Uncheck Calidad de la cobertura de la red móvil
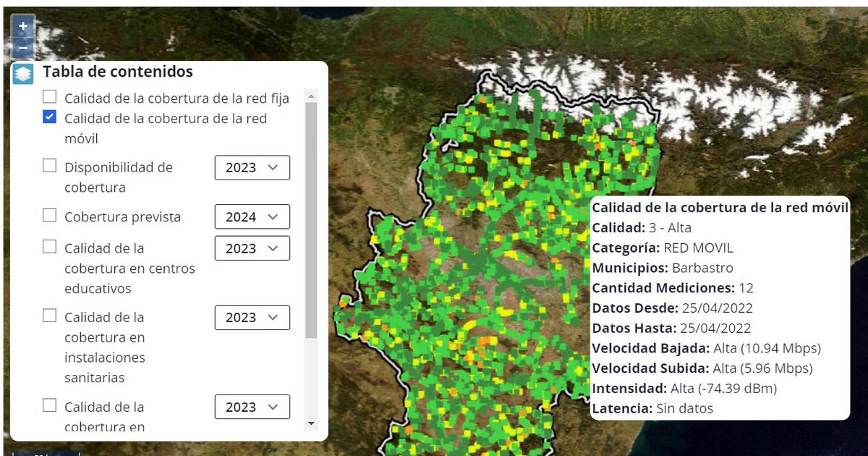Viewport: 868px width, 456px height. tap(49, 117)
